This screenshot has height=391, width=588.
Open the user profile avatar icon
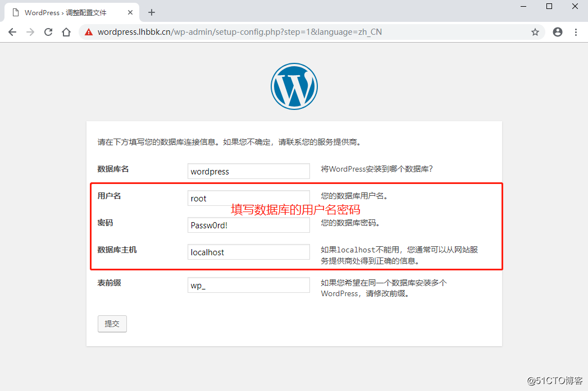558,32
